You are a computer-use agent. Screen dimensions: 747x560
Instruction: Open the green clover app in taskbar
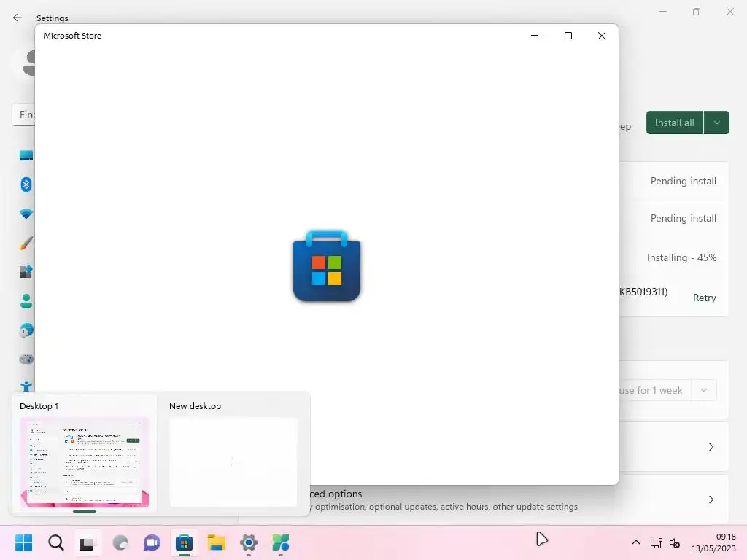click(281, 542)
